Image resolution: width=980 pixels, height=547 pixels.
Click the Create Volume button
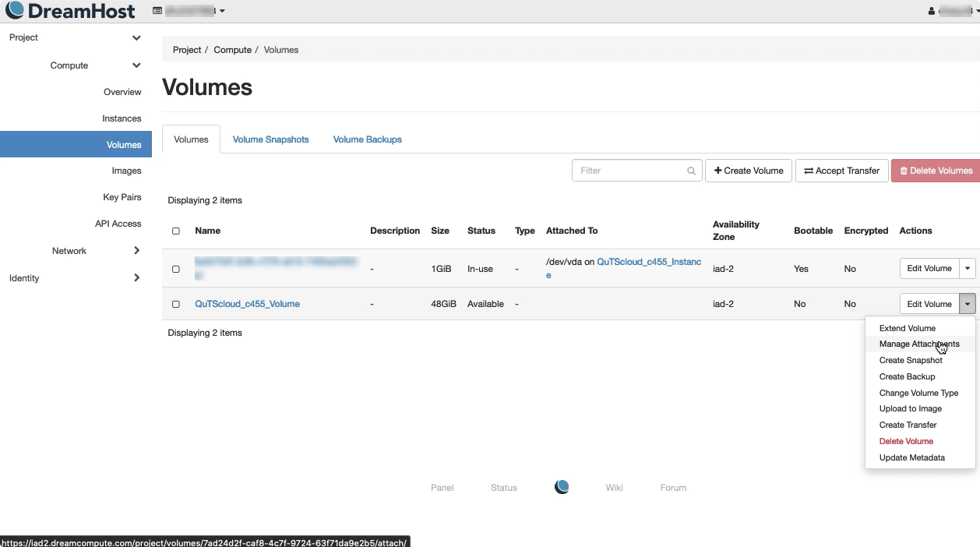point(749,171)
